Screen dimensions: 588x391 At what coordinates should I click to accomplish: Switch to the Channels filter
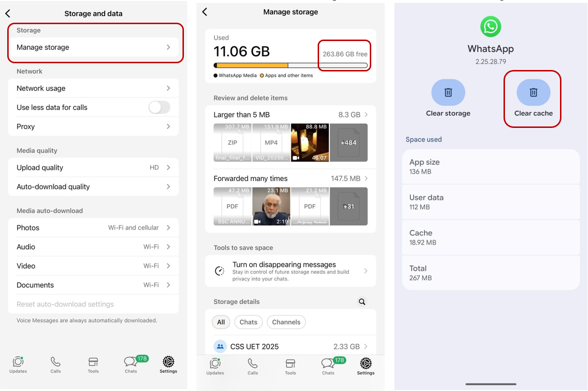286,322
